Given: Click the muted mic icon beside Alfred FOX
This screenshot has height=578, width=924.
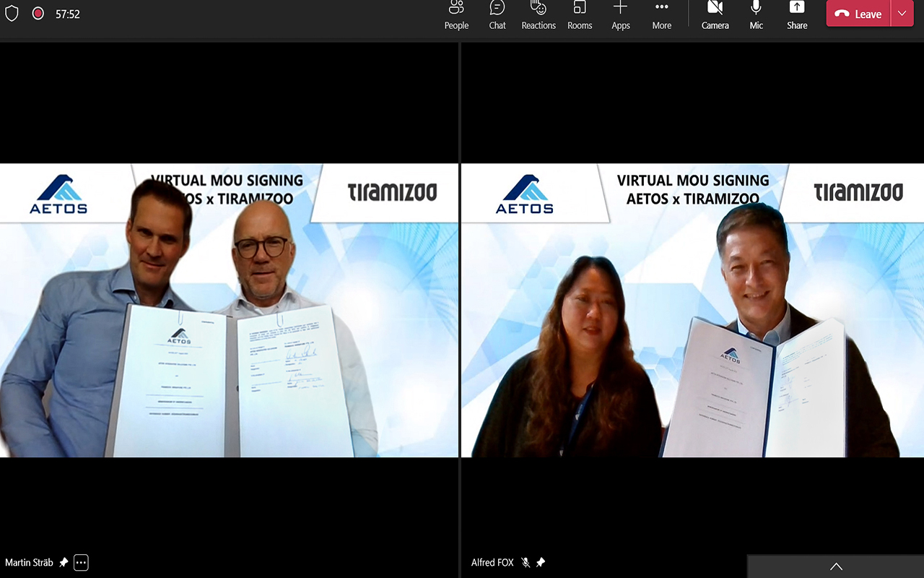Looking at the screenshot, I should [x=526, y=562].
